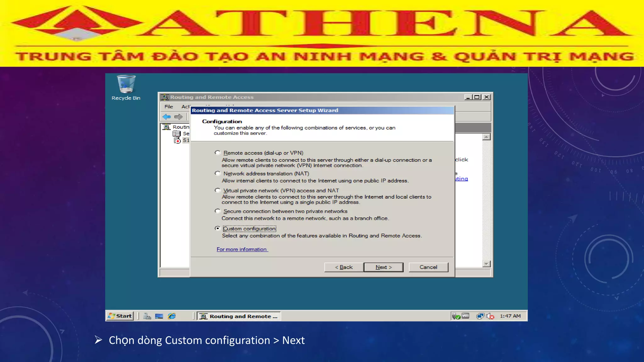This screenshot has width=644, height=362.
Task: Open the partially hidden Action menu
Action: pos(185,107)
